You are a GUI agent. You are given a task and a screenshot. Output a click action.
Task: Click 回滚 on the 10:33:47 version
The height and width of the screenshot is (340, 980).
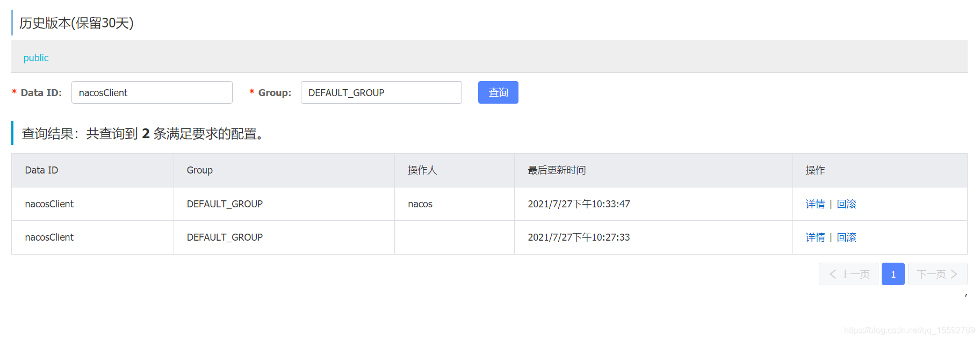coord(846,204)
